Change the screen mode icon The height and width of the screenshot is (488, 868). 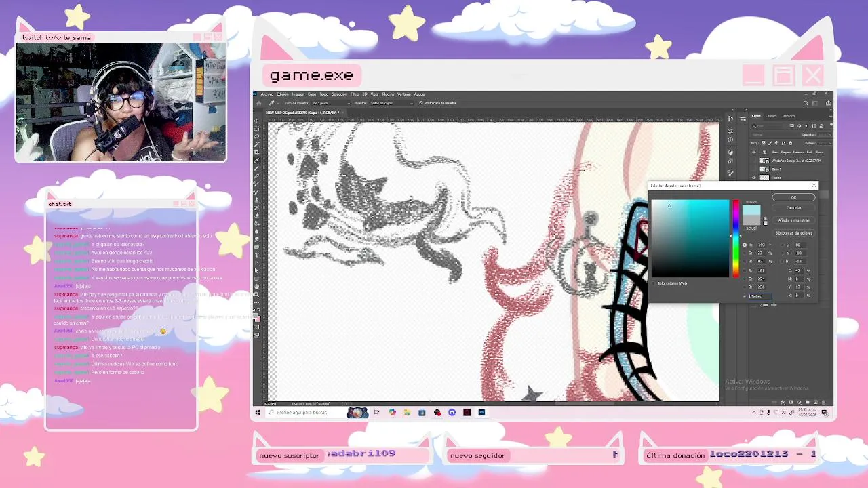pyautogui.click(x=256, y=335)
